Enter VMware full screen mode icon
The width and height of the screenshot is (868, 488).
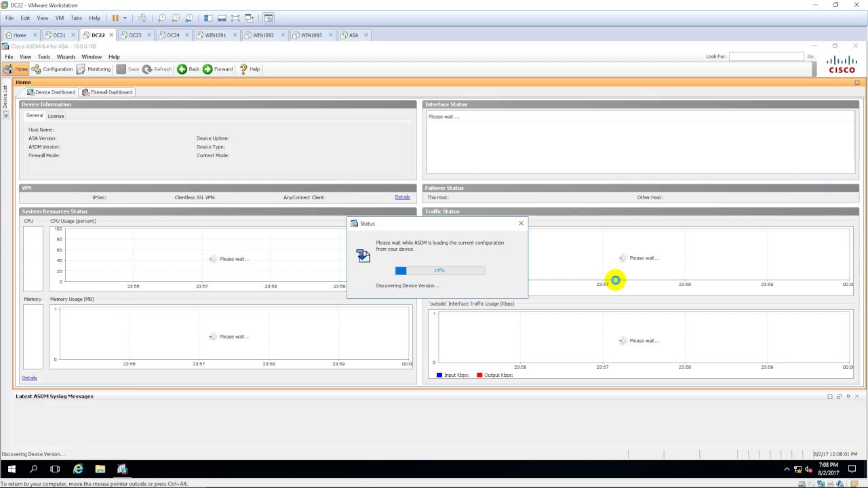pos(235,18)
